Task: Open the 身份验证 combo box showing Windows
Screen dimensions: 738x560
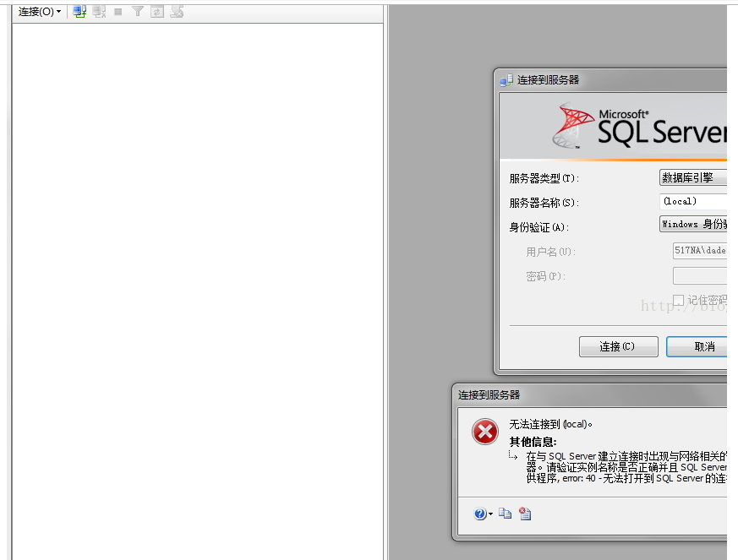Action: point(693,225)
